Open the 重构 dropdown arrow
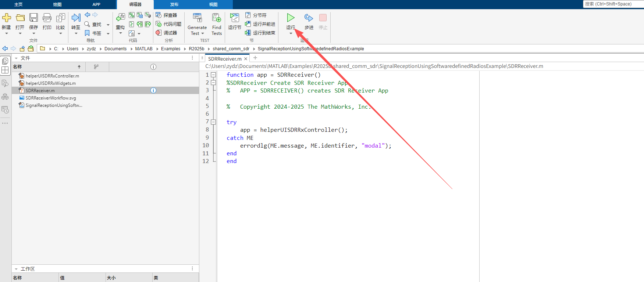Viewport: 644px width, 282px height. [x=120, y=33]
